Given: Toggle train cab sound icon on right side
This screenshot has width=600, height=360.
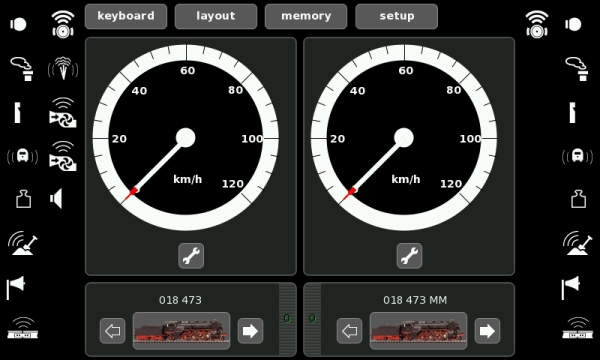Looking at the screenshot, I should 577,156.
